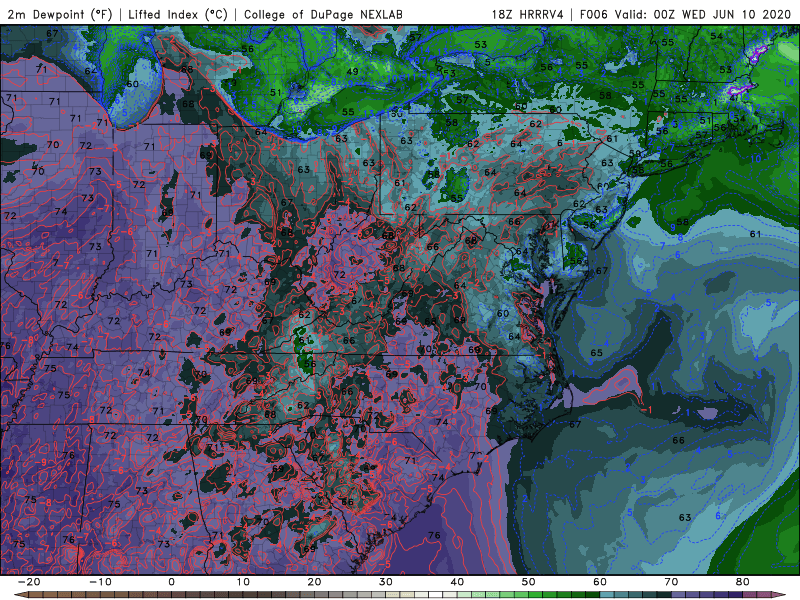Click the '0' color scale label
Image resolution: width=800 pixels, height=600 pixels.
(171, 582)
